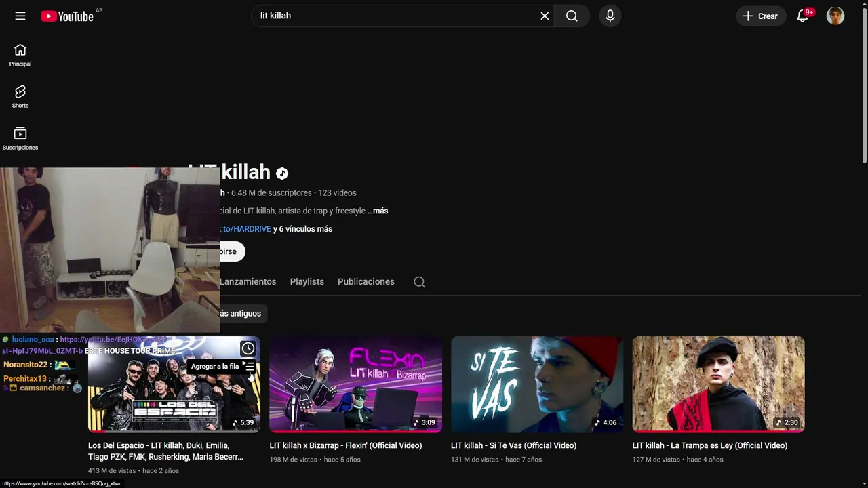The width and height of the screenshot is (868, 488).
Task: Open the Flexin' video thumbnail
Action: click(x=355, y=384)
